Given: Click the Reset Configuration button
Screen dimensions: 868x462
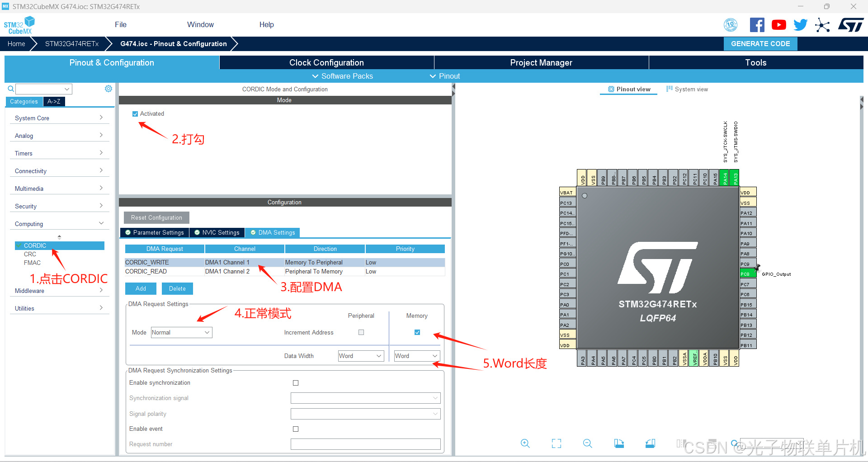Looking at the screenshot, I should click(x=156, y=217).
